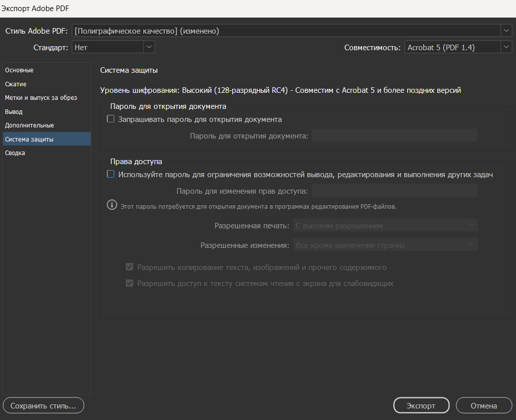Open the Разрешенная печать dropdown

[x=385, y=225]
